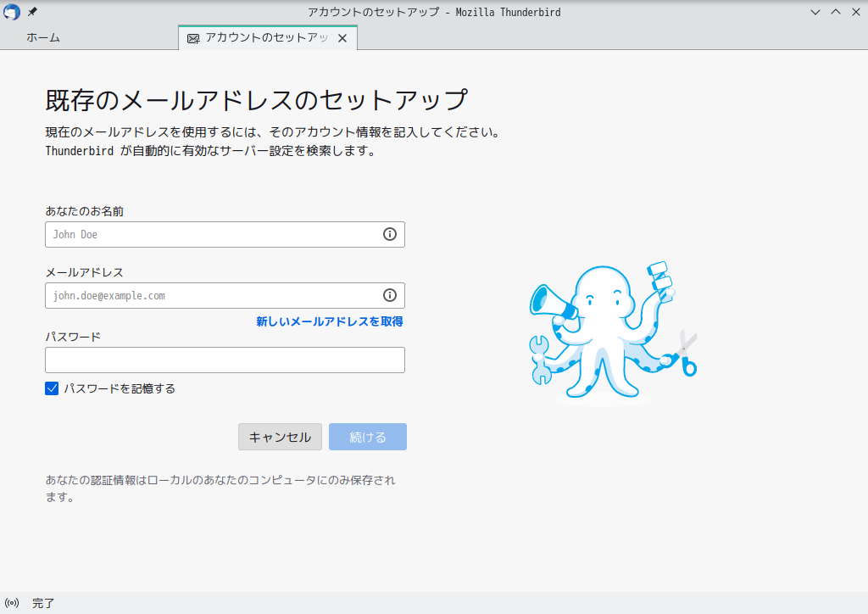Select the アカウントのセットアップ tab

click(x=267, y=37)
